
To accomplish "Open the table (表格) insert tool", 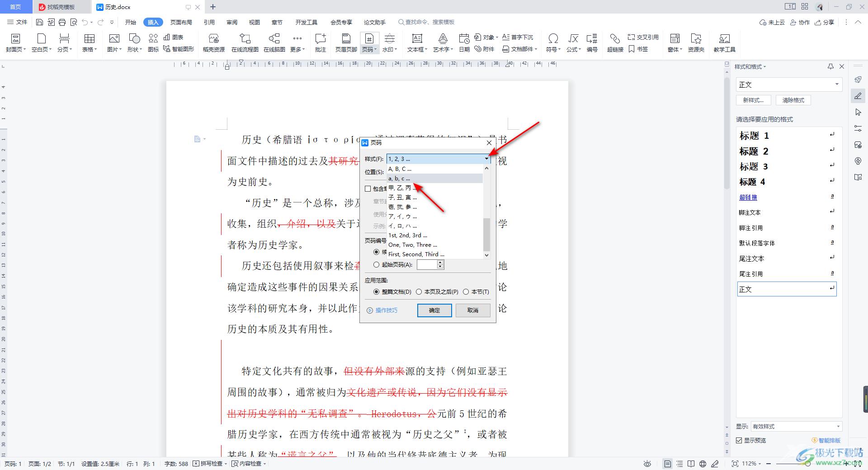I will coord(90,43).
